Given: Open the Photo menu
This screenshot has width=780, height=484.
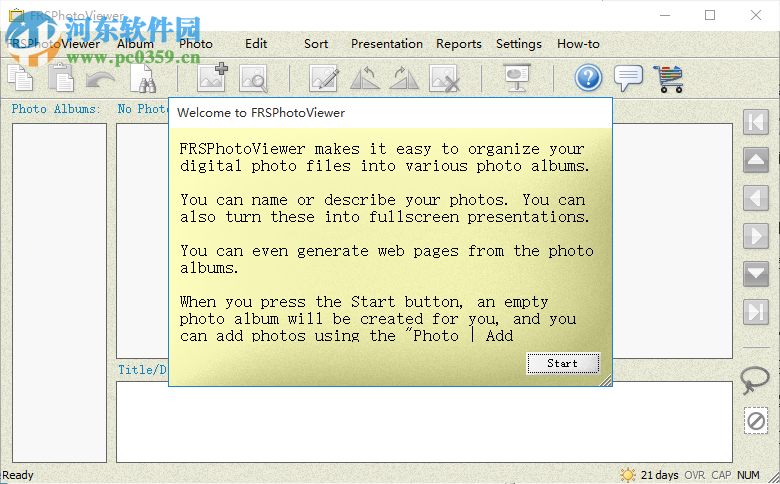Looking at the screenshot, I should pyautogui.click(x=196, y=44).
